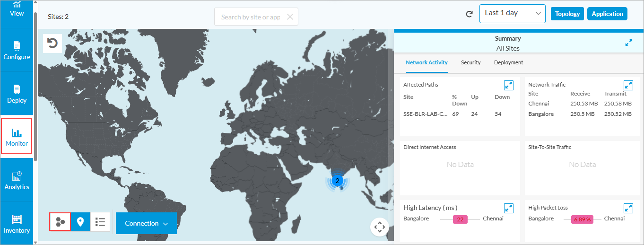Click the map pan navigation control
Viewport: 644px width, 245px height.
coord(379,227)
